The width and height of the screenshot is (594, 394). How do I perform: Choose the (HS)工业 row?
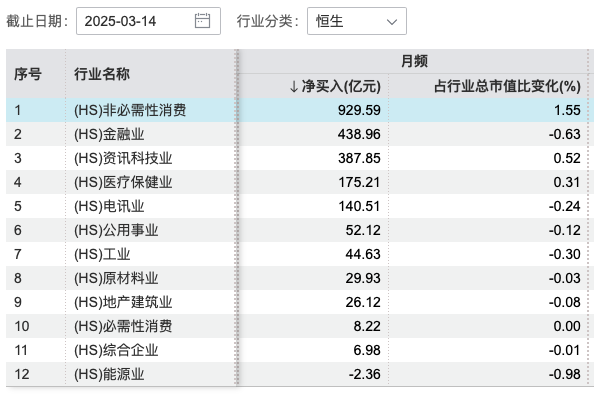pyautogui.click(x=297, y=254)
